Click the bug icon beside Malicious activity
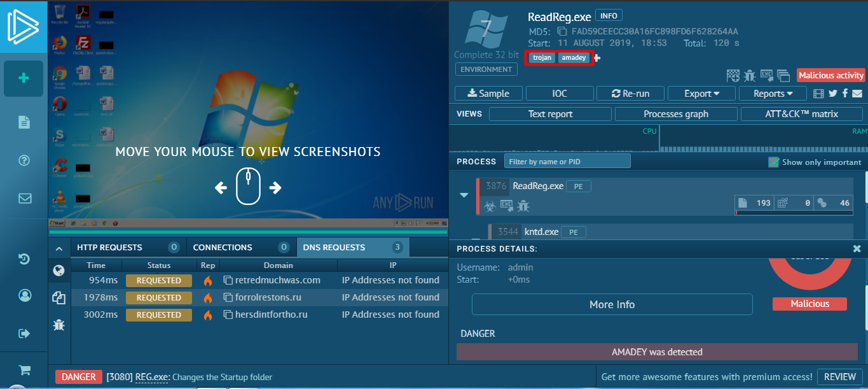Image resolution: width=868 pixels, height=389 pixels. (750, 76)
